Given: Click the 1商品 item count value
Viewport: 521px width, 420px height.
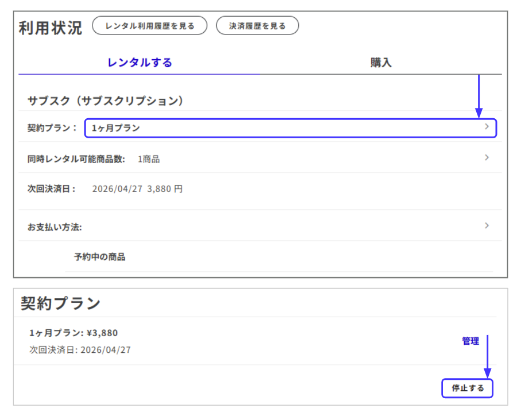Looking at the screenshot, I should pyautogui.click(x=149, y=159).
